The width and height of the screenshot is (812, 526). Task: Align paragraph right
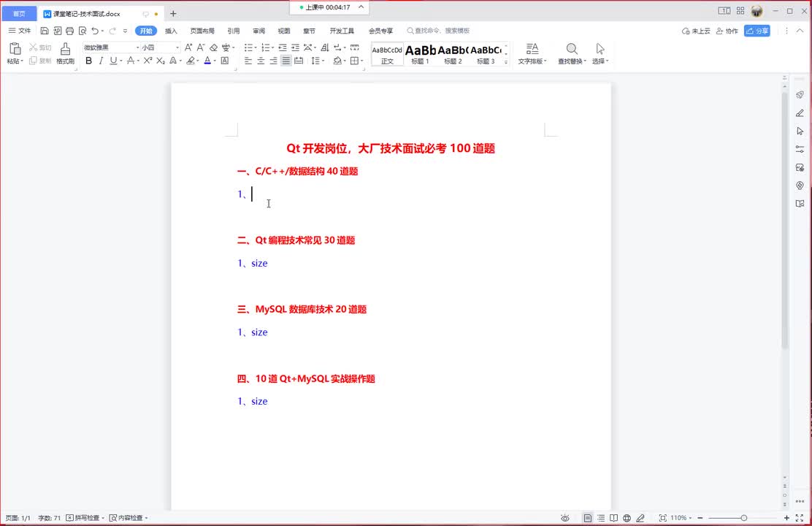pyautogui.click(x=273, y=61)
